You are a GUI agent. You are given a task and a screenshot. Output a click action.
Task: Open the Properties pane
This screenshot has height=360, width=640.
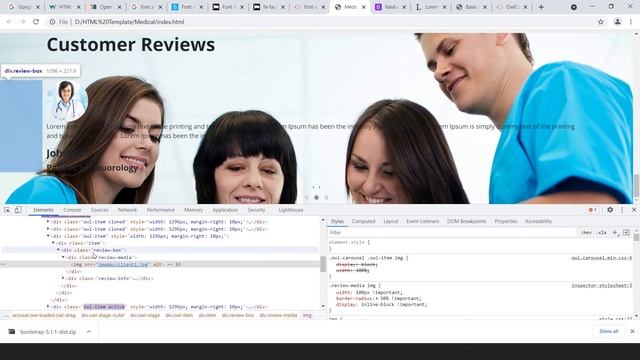click(x=506, y=221)
